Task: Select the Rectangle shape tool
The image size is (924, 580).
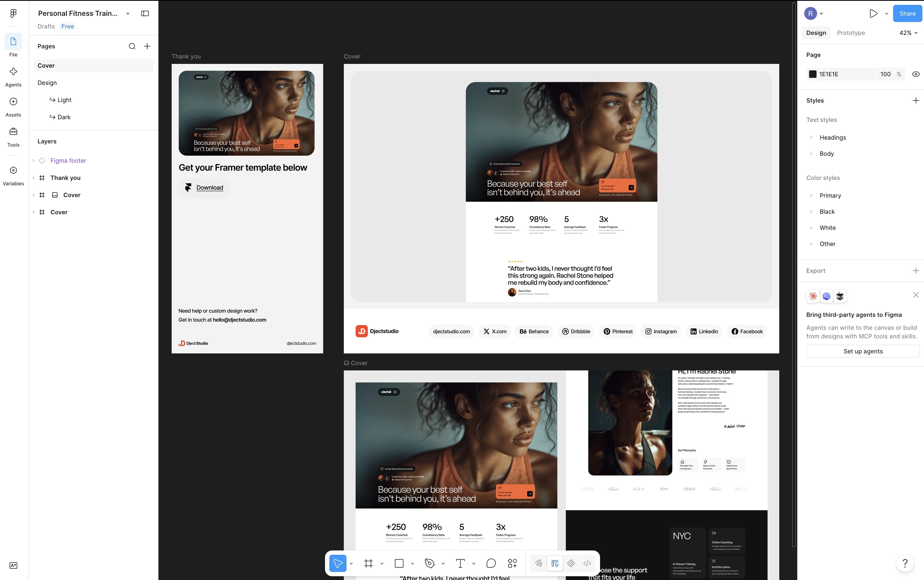Action: tap(399, 563)
